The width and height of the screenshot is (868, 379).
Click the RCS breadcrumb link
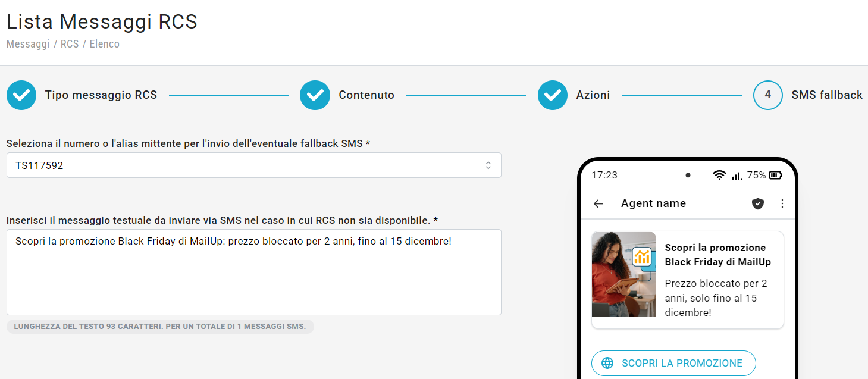(70, 44)
